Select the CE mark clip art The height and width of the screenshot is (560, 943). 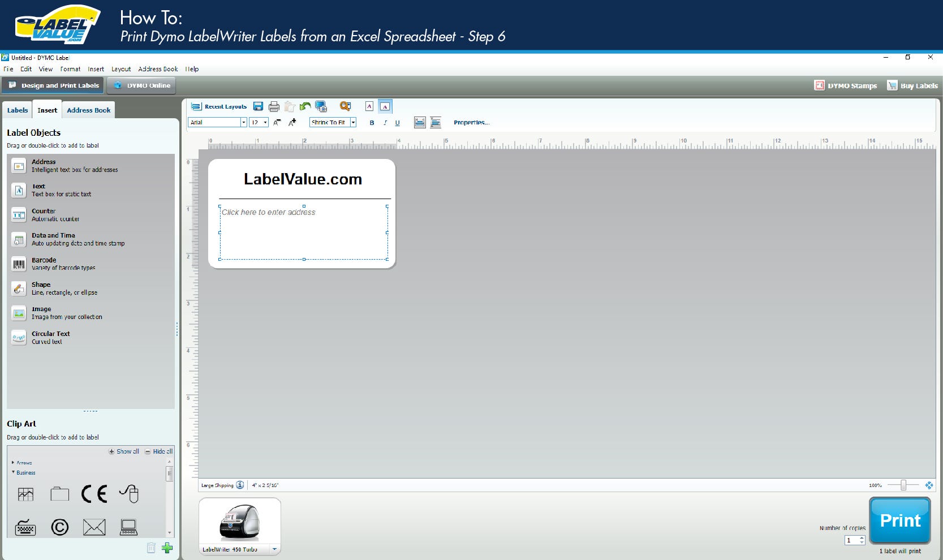[94, 494]
